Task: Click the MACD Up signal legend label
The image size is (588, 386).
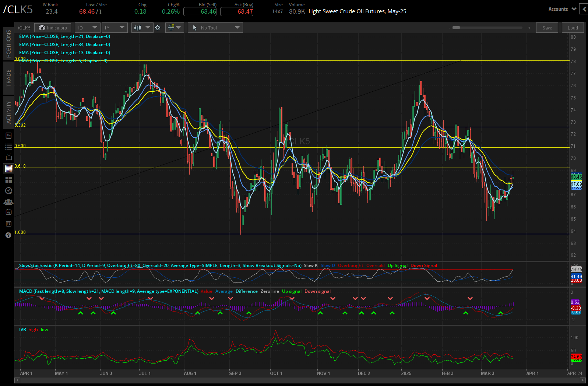Action: (x=292, y=291)
